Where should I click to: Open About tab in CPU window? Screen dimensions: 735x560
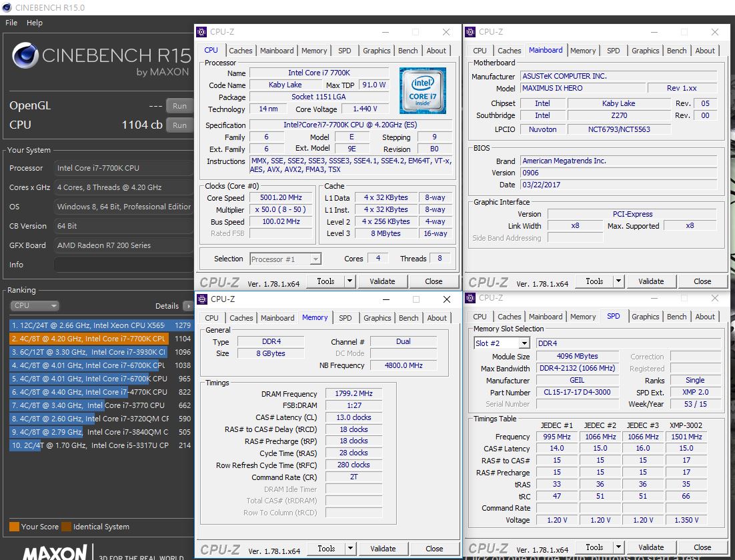coord(436,51)
